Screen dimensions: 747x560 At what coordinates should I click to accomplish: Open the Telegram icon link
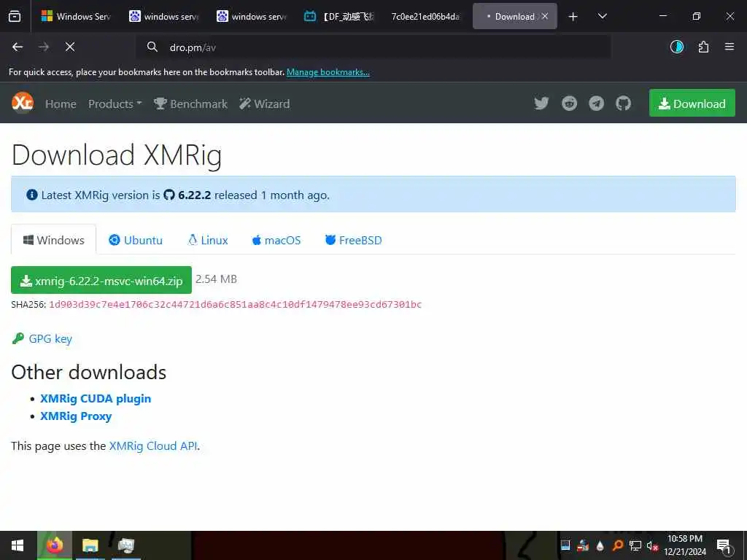point(596,104)
